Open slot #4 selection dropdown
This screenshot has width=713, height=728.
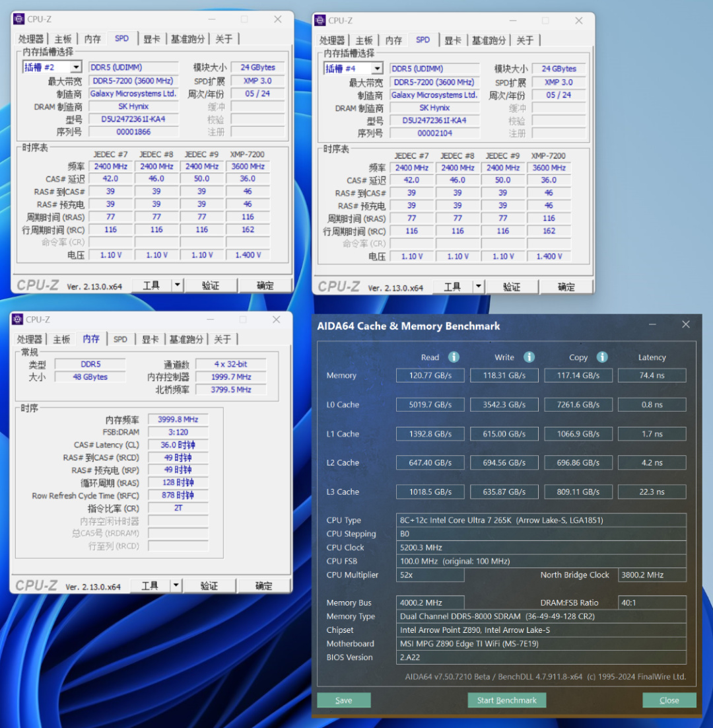pyautogui.click(x=377, y=69)
